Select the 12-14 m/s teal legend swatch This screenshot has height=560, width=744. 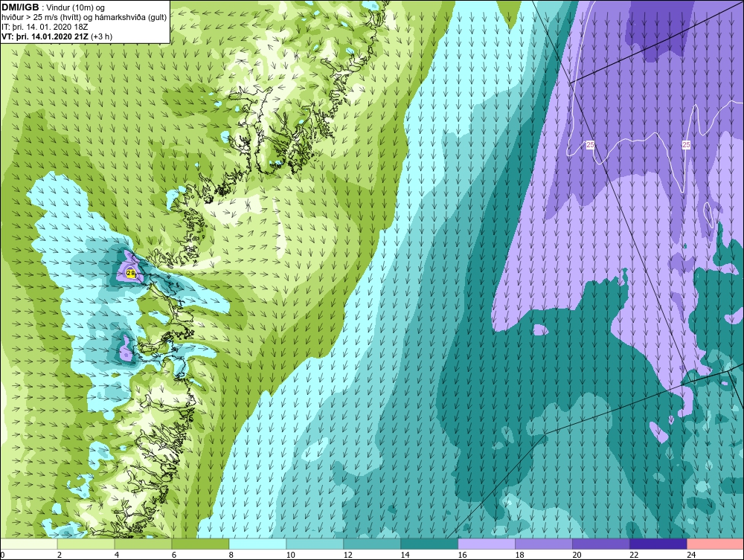(x=372, y=544)
